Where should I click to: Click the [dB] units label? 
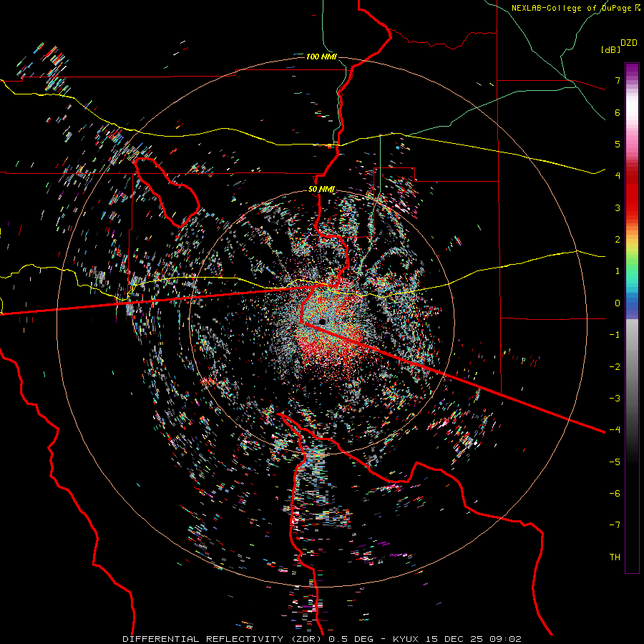tap(610, 50)
